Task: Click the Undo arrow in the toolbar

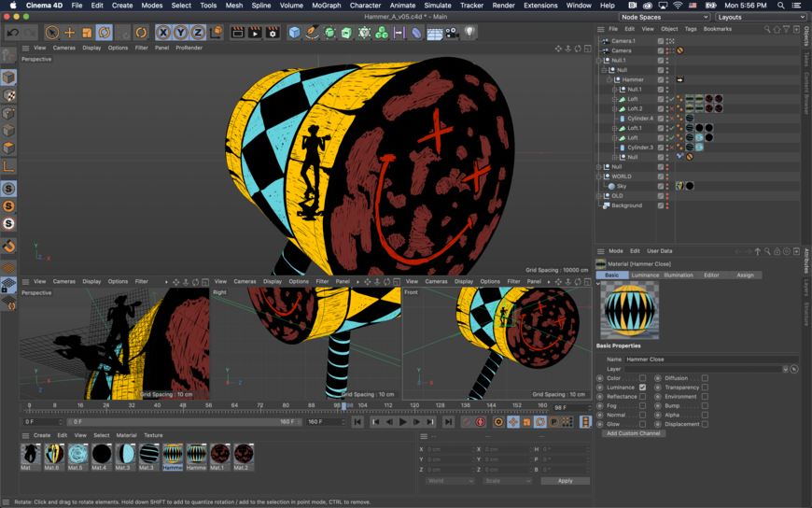Action: [11, 33]
